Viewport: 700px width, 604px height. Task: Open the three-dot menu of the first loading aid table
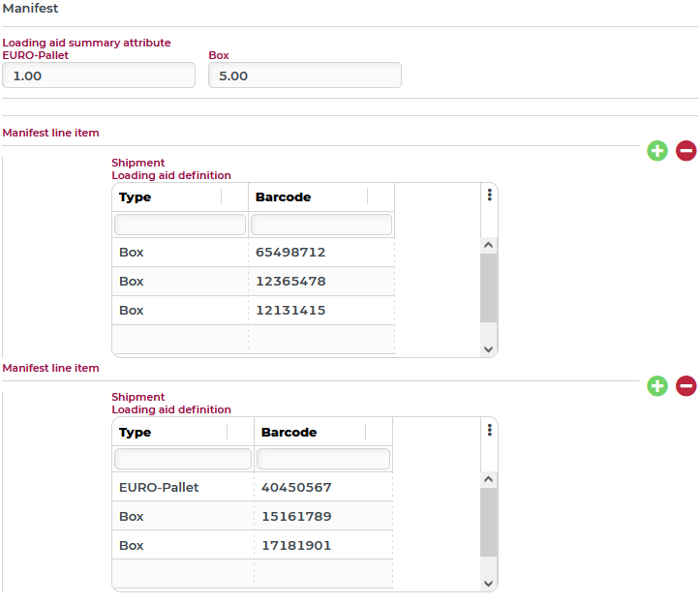490,196
